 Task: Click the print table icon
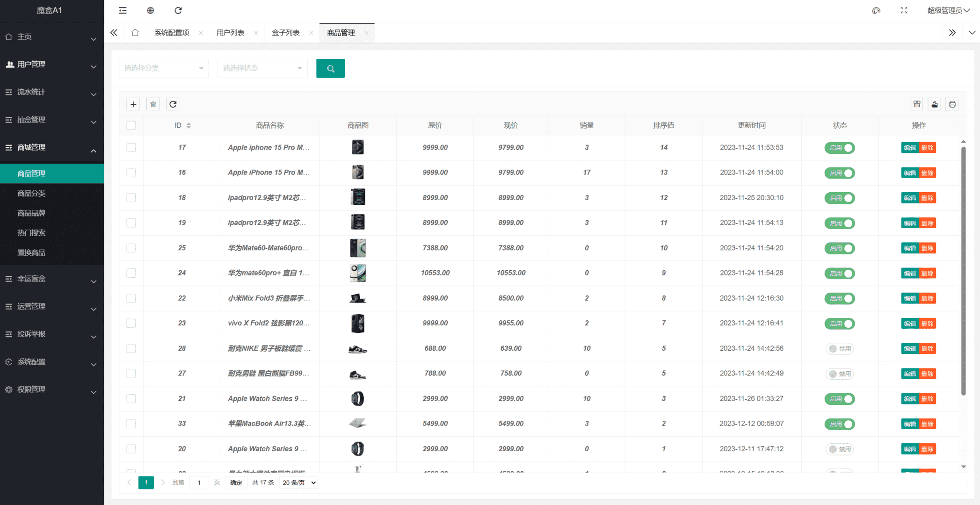(952, 104)
